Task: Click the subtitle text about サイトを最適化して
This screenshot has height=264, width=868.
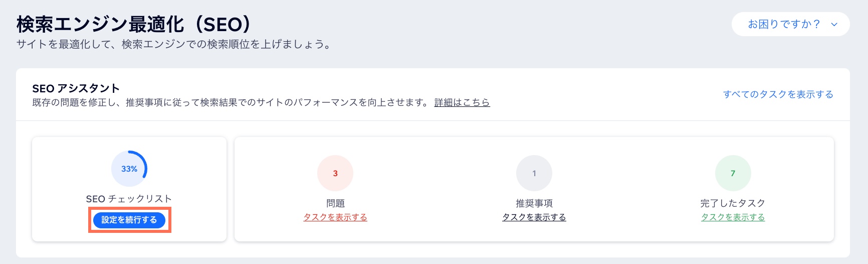Action: point(174,44)
